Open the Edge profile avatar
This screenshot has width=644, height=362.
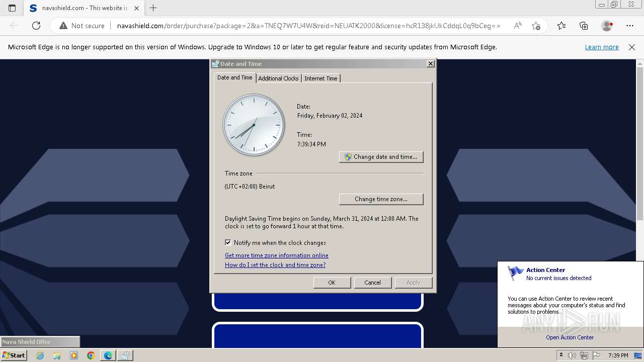(607, 26)
